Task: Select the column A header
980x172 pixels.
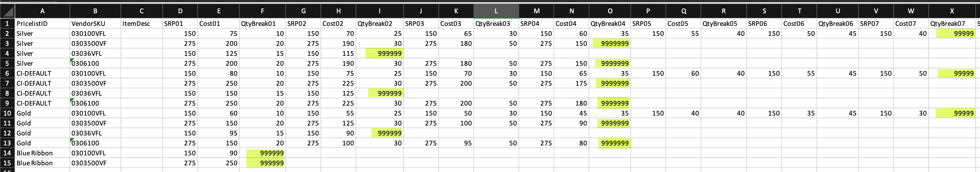Action: coord(42,11)
